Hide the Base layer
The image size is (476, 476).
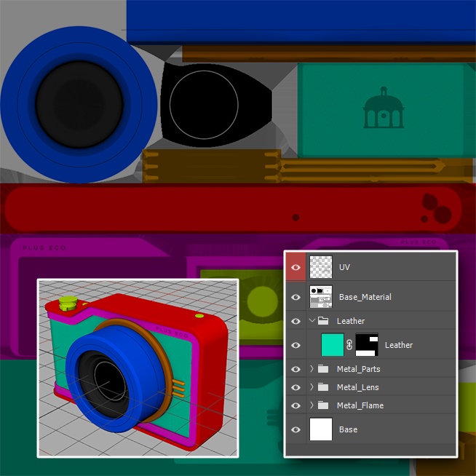coord(295,429)
